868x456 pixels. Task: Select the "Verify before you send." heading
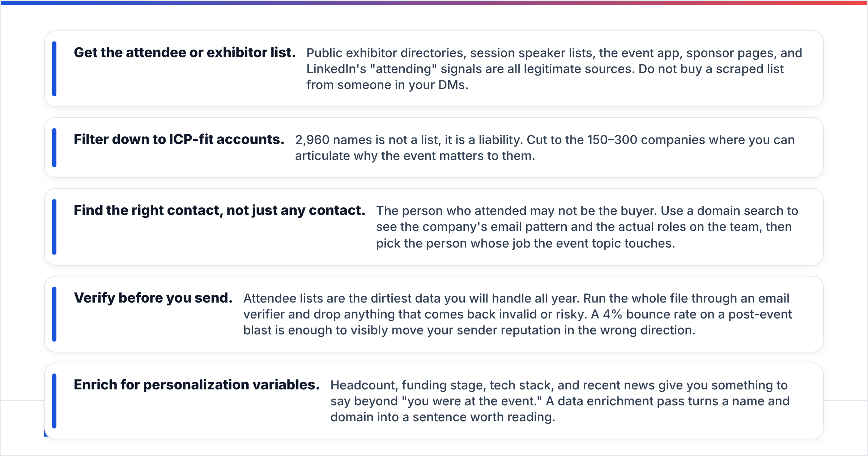153,298
